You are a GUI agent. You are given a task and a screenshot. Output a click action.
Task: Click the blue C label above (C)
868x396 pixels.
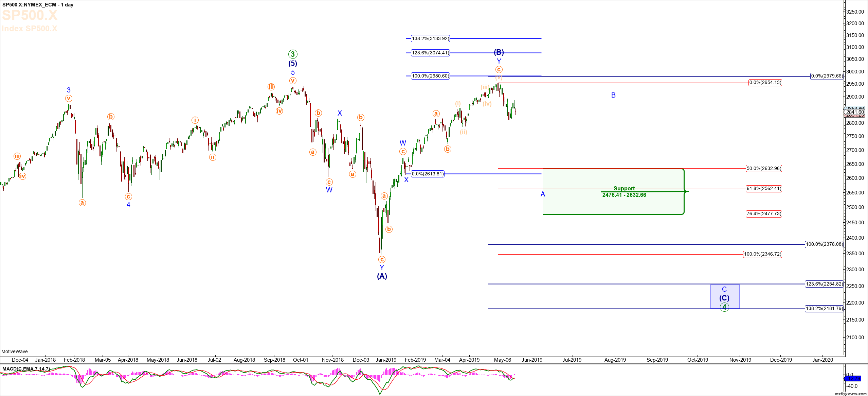click(x=724, y=289)
